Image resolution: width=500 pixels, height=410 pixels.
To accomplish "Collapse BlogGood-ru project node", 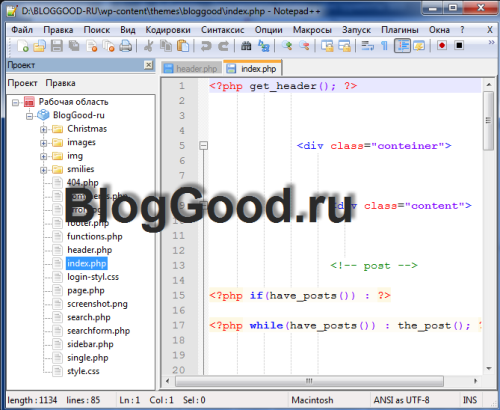I will pos(29,116).
